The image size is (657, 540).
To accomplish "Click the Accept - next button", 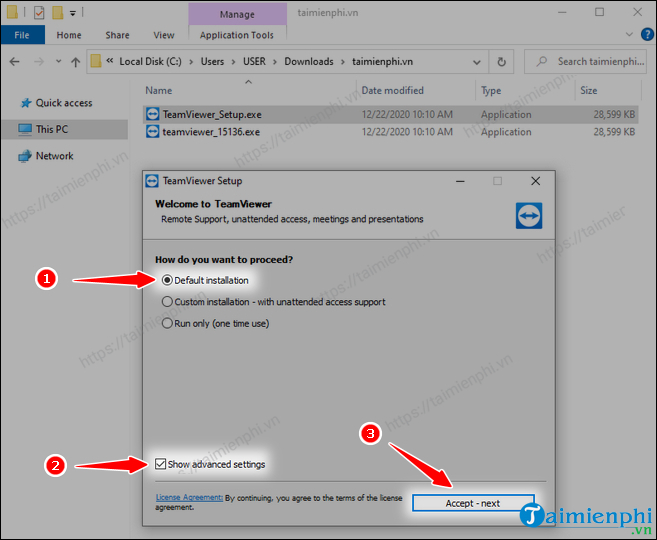I will 473,503.
